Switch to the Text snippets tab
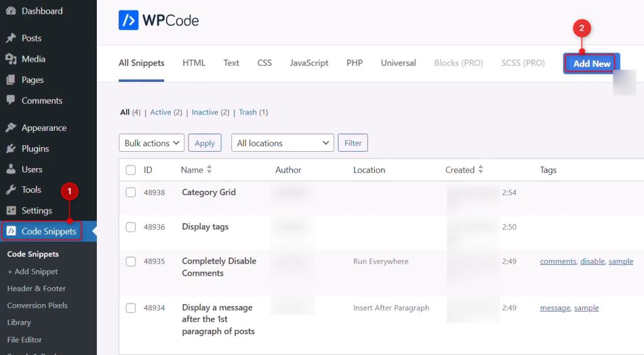 [x=231, y=63]
